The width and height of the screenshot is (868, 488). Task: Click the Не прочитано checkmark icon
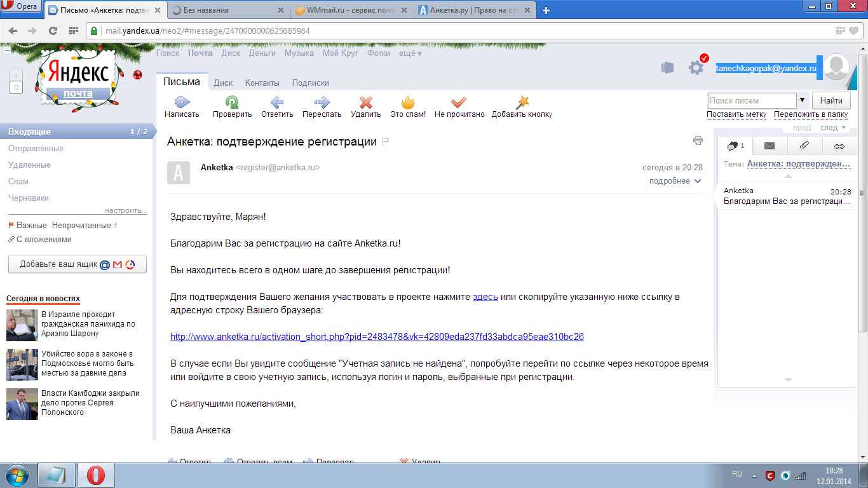click(x=459, y=102)
